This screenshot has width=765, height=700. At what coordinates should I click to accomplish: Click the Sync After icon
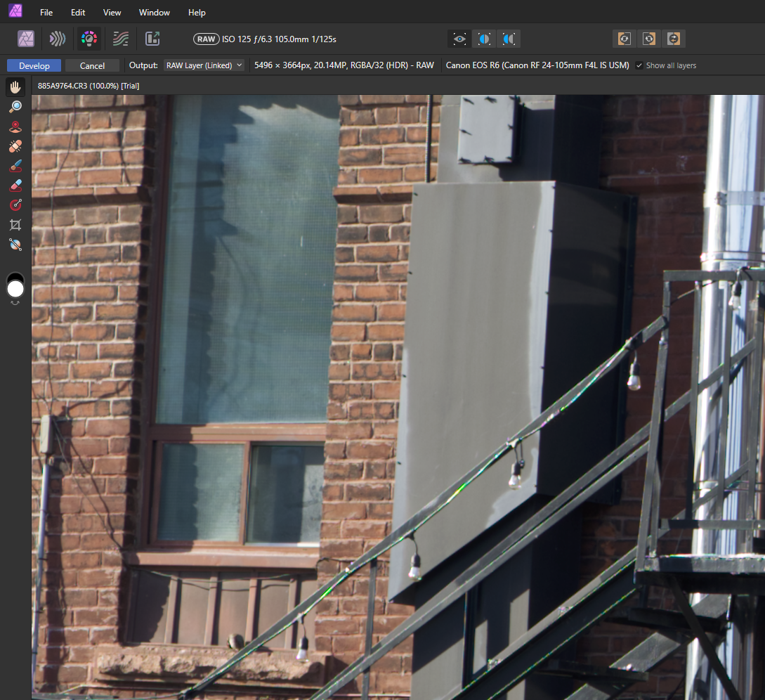[649, 39]
